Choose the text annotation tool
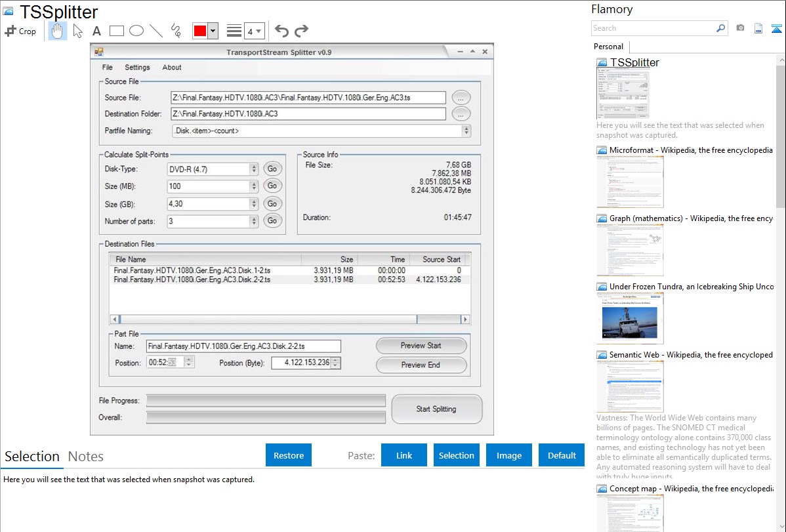Viewport: 786px width, 532px height. pos(96,31)
